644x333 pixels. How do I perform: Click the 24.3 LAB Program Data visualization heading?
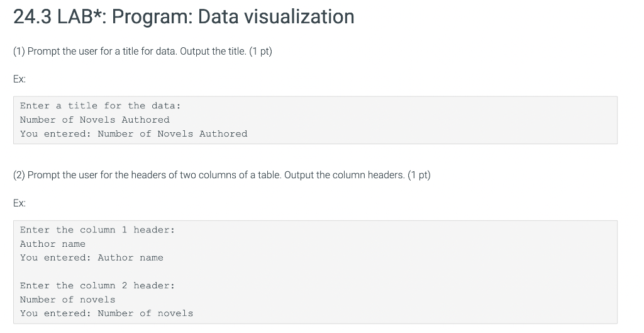click(x=184, y=17)
